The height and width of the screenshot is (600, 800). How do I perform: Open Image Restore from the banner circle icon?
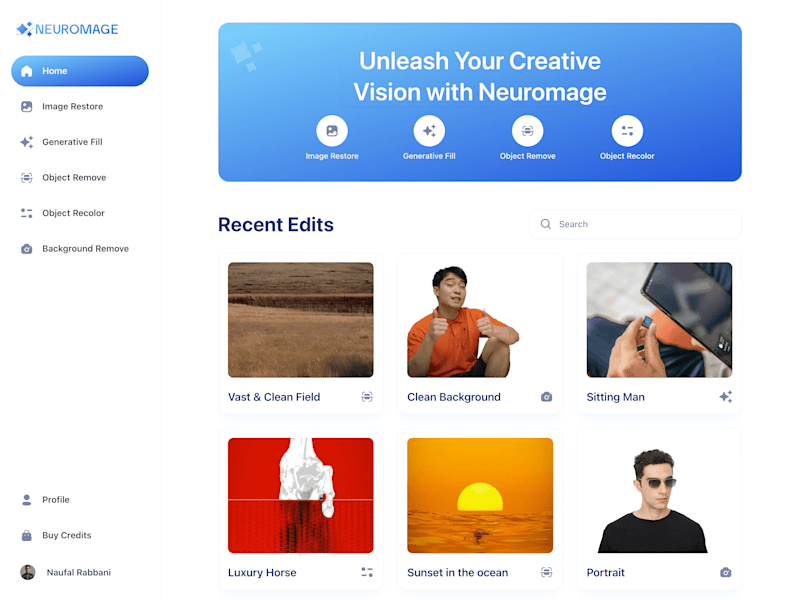[x=332, y=131]
